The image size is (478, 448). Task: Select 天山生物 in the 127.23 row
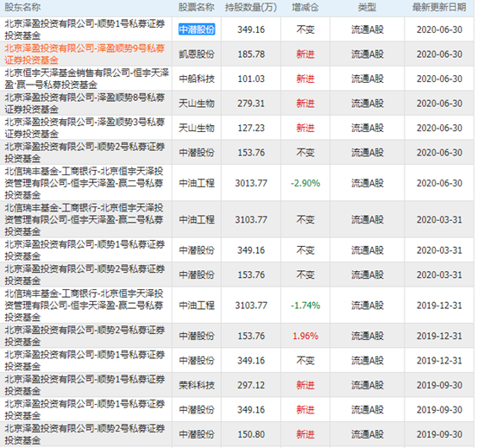(x=197, y=128)
